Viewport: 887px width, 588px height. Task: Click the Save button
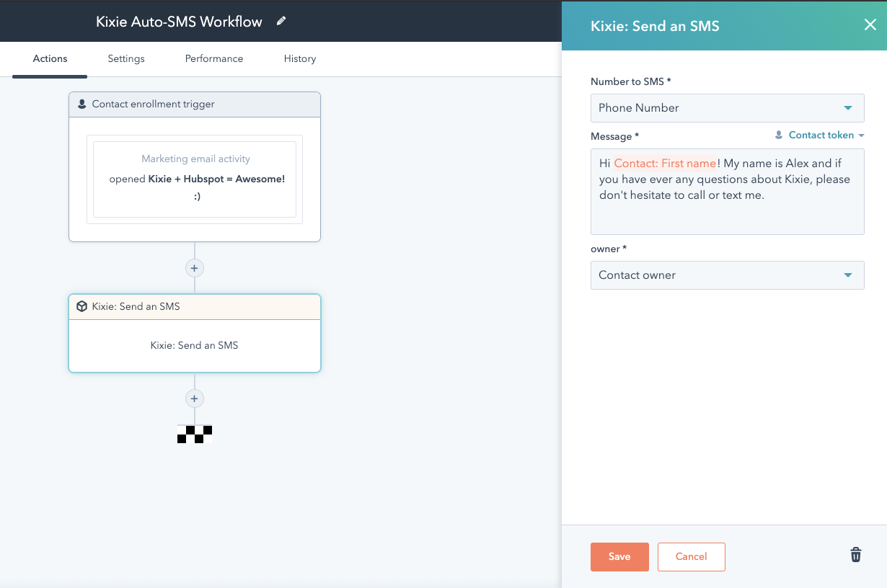click(619, 556)
